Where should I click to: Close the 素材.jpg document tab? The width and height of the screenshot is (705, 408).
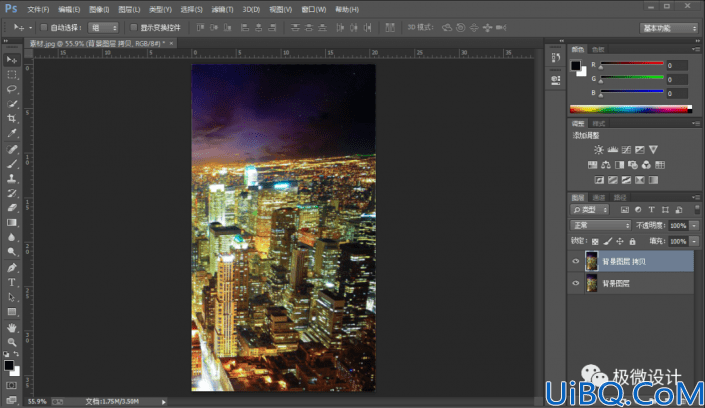pos(171,43)
